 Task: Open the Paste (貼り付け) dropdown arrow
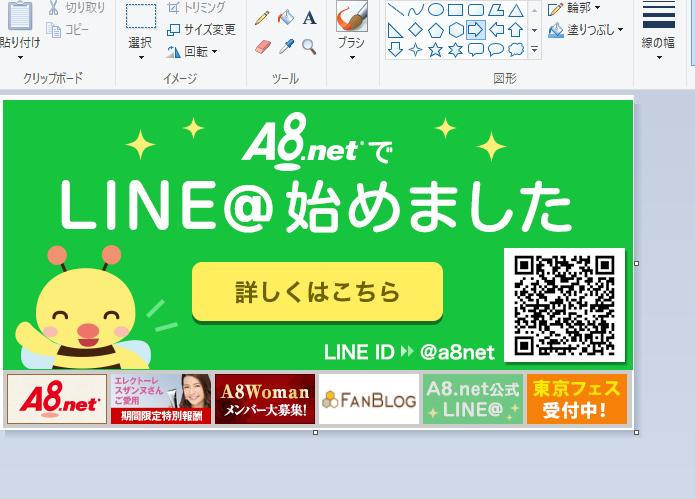coord(20,58)
